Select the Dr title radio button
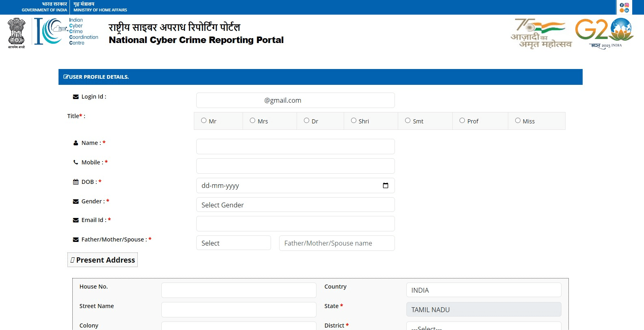This screenshot has height=330, width=644. [x=306, y=121]
